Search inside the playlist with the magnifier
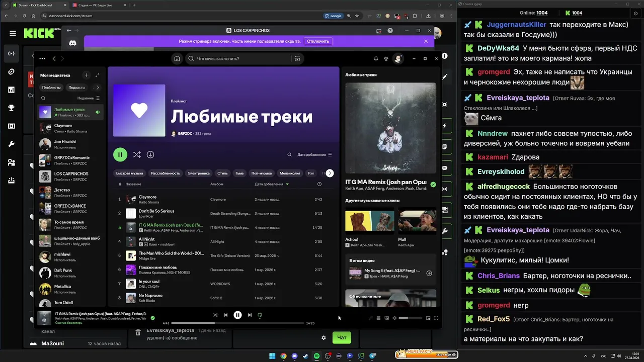Viewport: 644px width, 362px height. point(289,155)
